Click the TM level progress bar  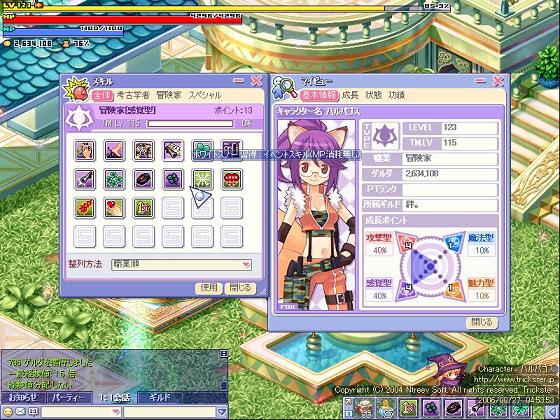click(x=190, y=124)
